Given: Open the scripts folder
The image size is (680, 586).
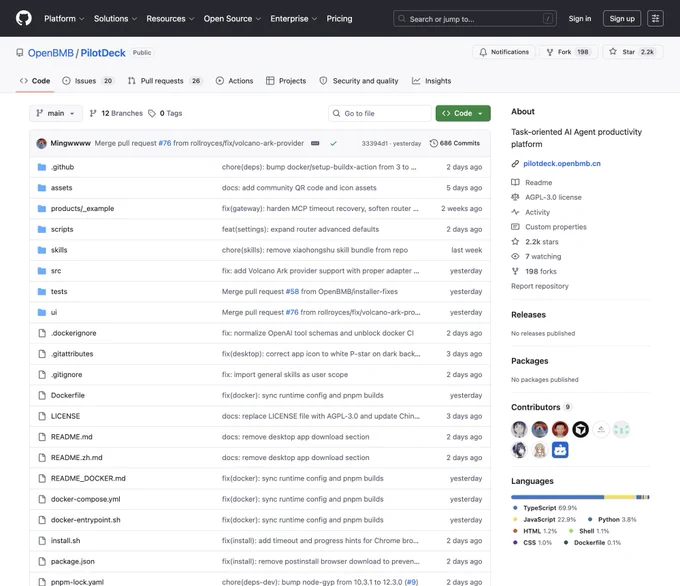Looking at the screenshot, I should click(62, 229).
